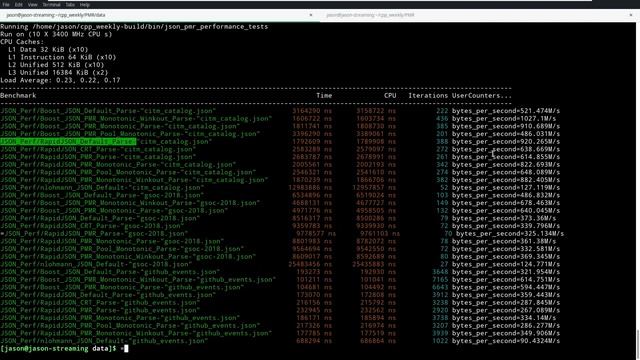Click the bytes_per_second=678.463M/s value
Screen dimensions: 640x360
click(x=506, y=203)
